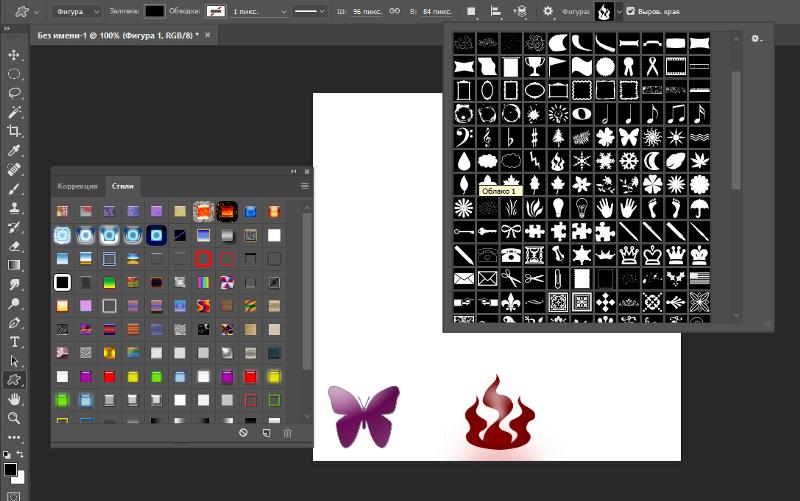800x501 pixels.
Task: Clear style button in Styles panel
Action: point(243,433)
